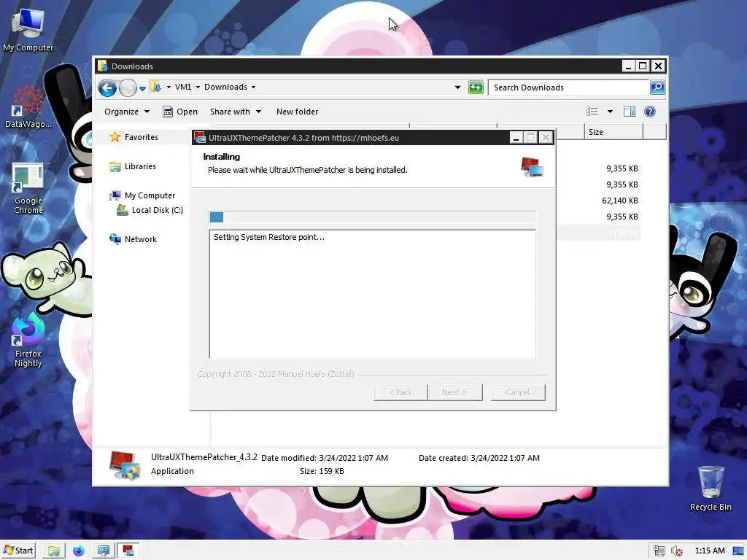This screenshot has height=560, width=747.
Task: Launch Google Chrome desktop shortcut
Action: tap(28, 189)
